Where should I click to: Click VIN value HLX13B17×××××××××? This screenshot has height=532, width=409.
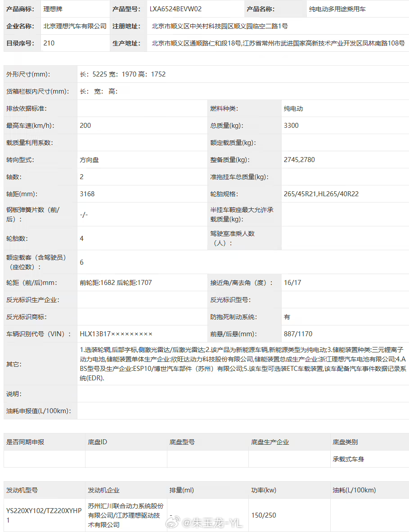coord(116,334)
